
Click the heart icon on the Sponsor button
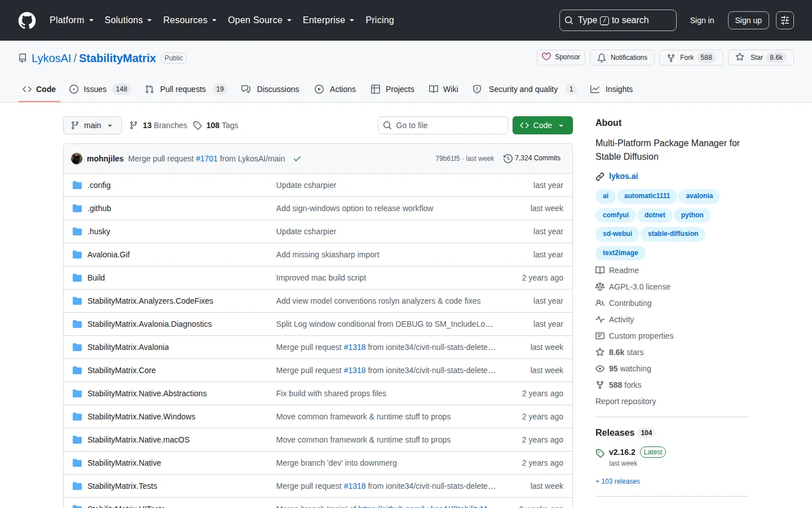pyautogui.click(x=546, y=57)
